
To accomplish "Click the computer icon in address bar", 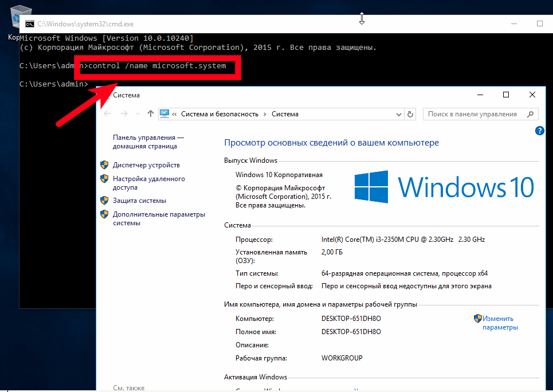I will tap(164, 113).
